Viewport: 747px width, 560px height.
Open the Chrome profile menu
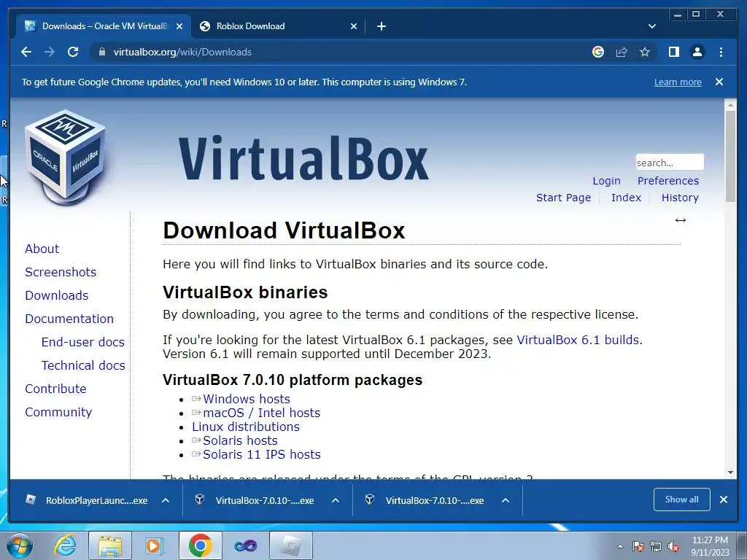click(697, 52)
